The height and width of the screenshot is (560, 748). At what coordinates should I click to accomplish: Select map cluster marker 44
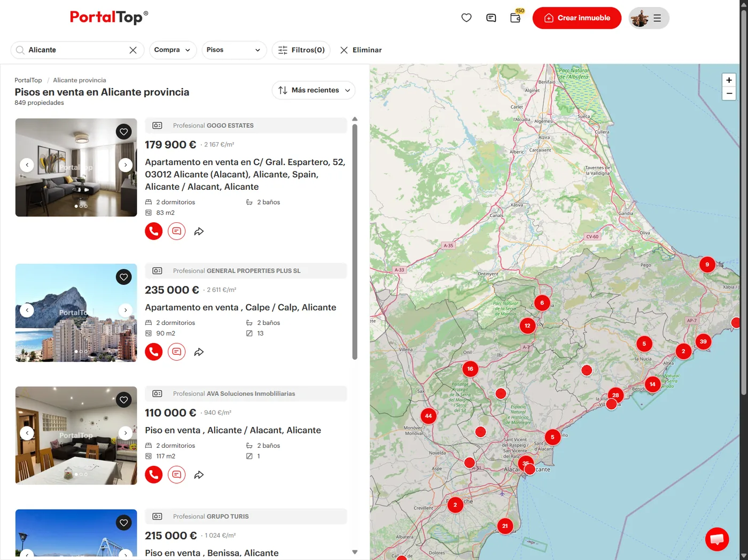[428, 416]
